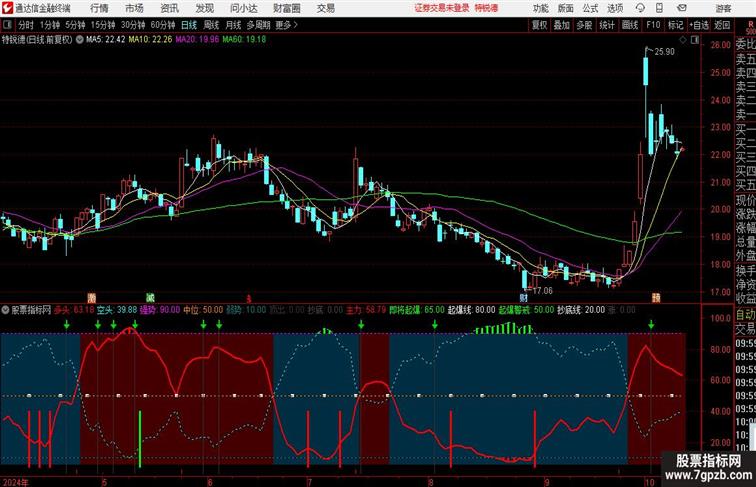This screenshot has width=756, height=487.
Task: Click the 自动 label in right panel
Action: 745,315
